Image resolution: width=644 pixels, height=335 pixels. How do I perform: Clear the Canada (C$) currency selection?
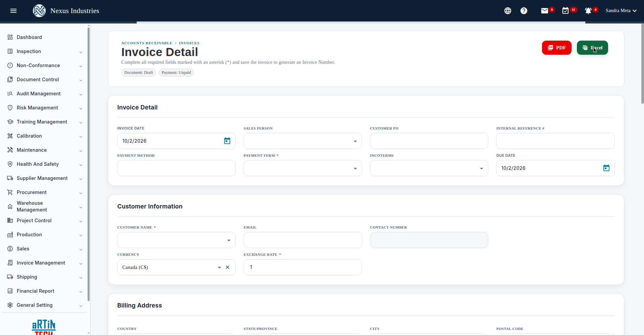click(x=228, y=267)
